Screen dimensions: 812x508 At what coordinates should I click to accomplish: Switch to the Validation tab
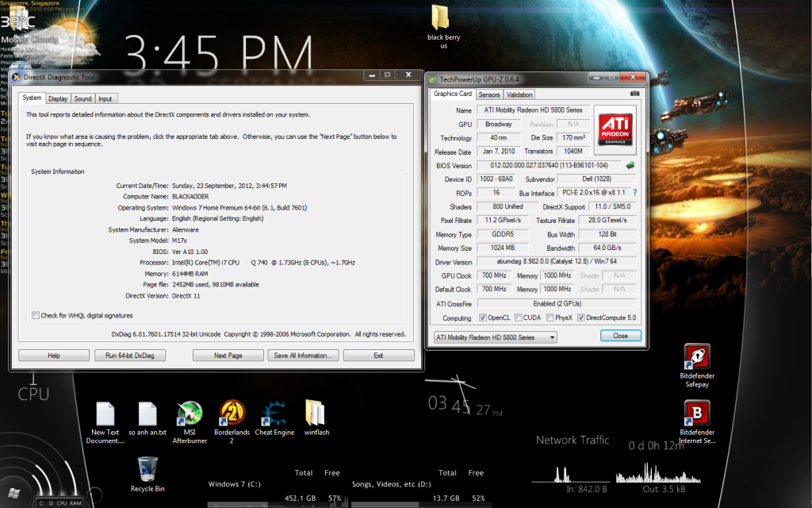pyautogui.click(x=519, y=94)
